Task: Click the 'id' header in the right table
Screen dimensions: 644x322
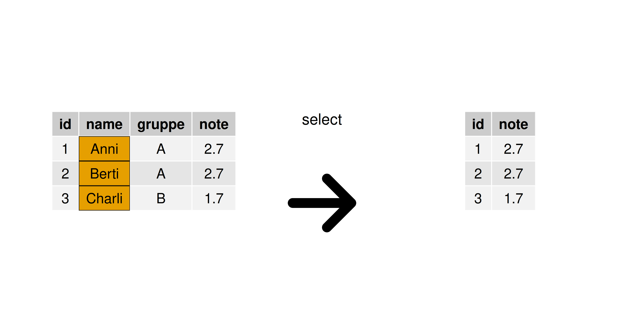Action: tap(478, 124)
